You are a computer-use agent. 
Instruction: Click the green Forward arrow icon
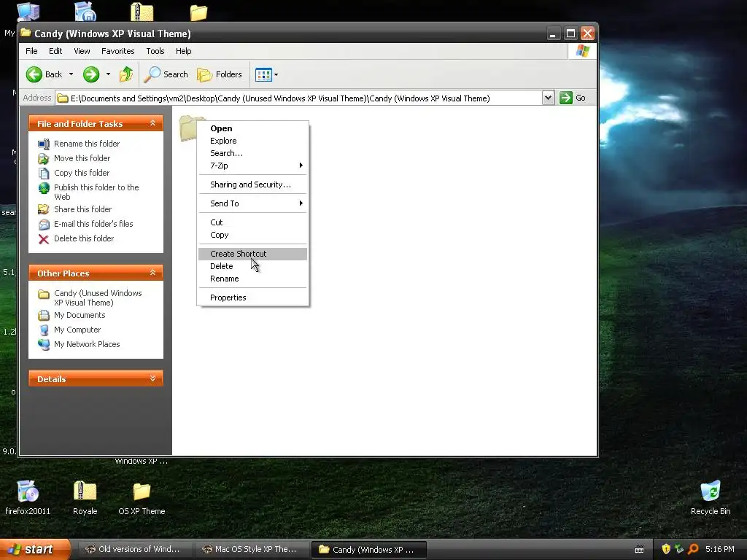click(x=91, y=74)
